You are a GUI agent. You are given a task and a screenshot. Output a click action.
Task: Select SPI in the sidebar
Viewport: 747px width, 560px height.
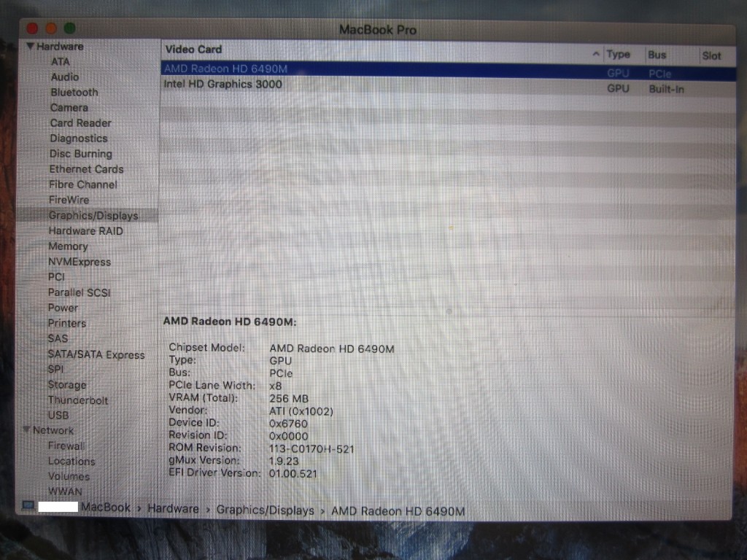(55, 369)
